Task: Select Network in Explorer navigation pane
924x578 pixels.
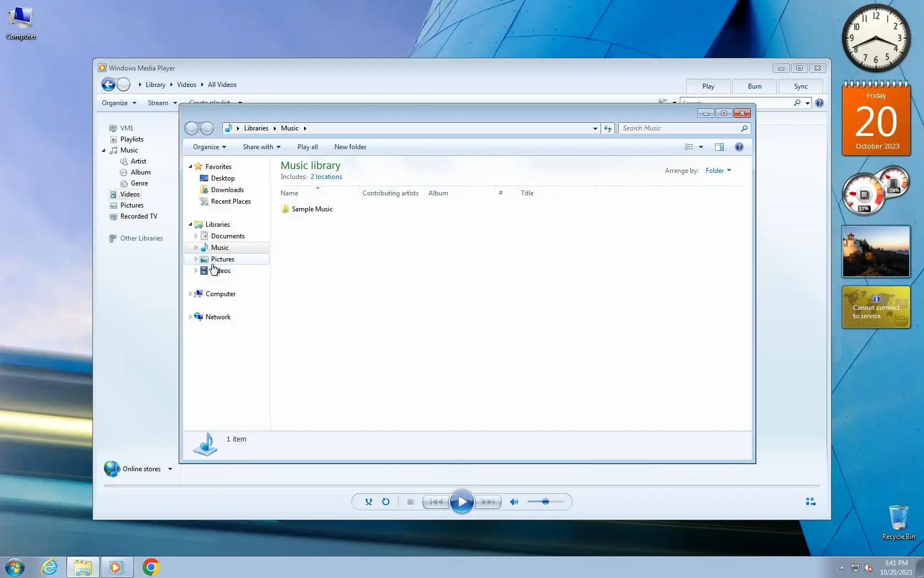Action: [x=218, y=317]
